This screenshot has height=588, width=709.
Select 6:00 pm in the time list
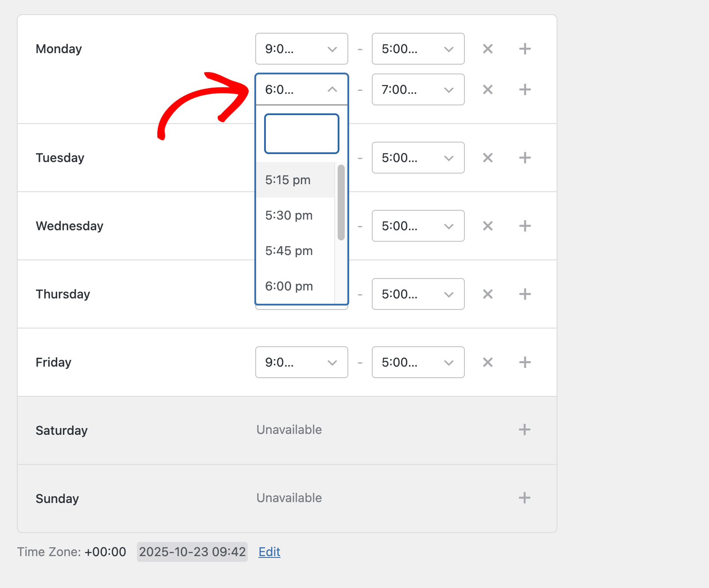[289, 286]
